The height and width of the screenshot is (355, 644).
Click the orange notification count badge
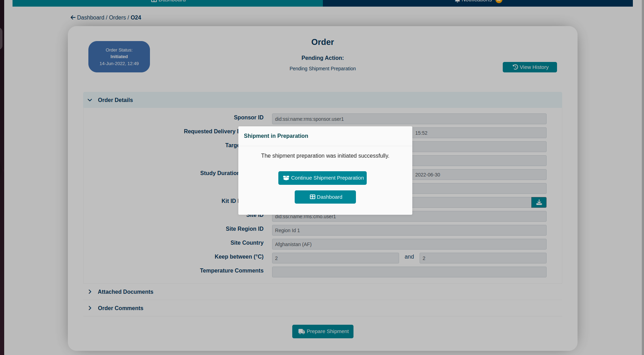(x=499, y=1)
